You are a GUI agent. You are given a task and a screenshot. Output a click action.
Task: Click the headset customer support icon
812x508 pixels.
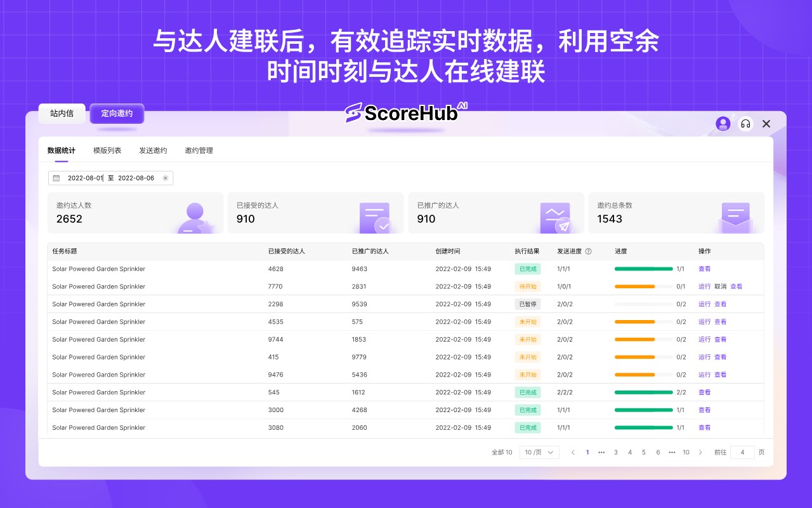click(x=745, y=124)
